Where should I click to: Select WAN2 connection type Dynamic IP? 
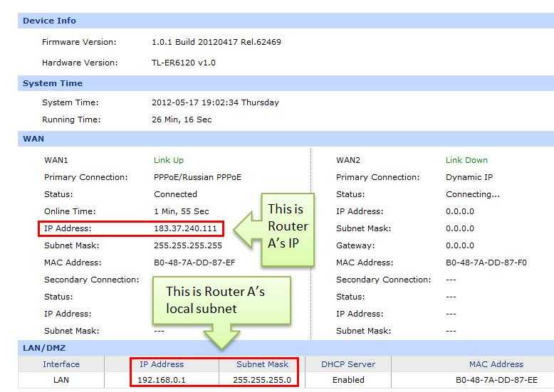[x=469, y=177]
